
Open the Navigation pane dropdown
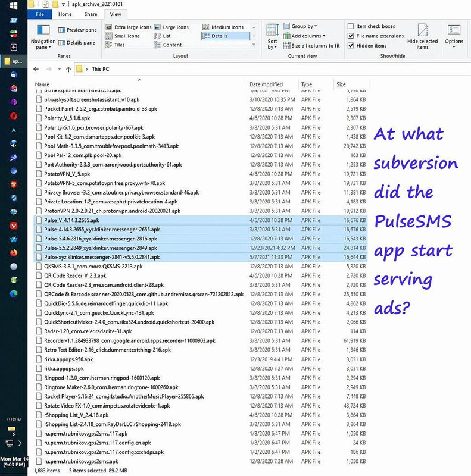pyautogui.click(x=43, y=37)
